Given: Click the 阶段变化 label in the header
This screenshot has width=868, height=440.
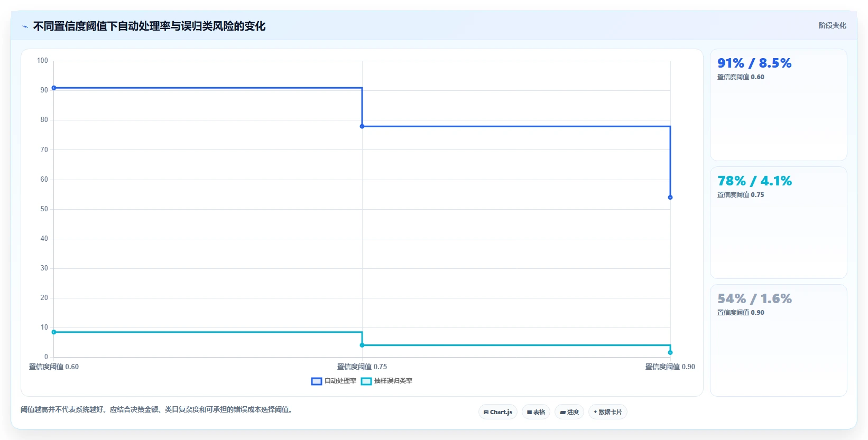Looking at the screenshot, I should coord(832,25).
